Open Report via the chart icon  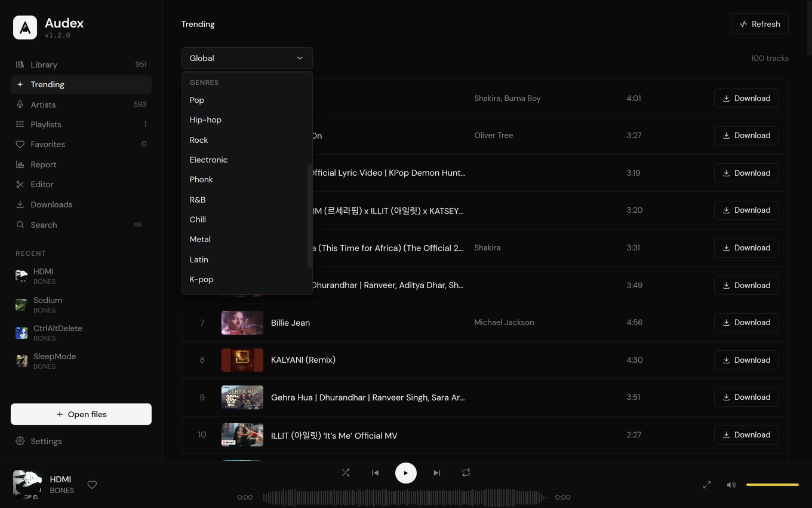coord(20,164)
